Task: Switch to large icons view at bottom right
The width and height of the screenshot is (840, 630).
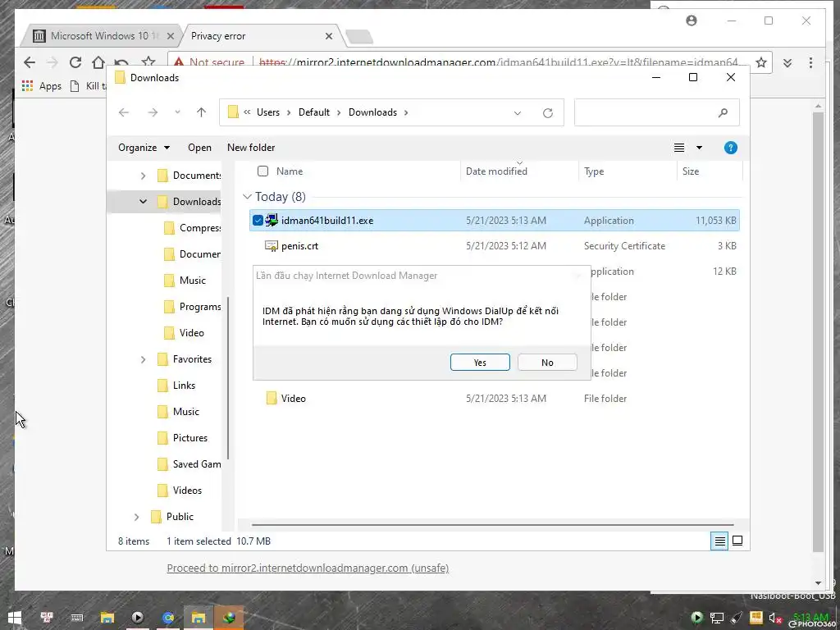Action: [x=737, y=541]
